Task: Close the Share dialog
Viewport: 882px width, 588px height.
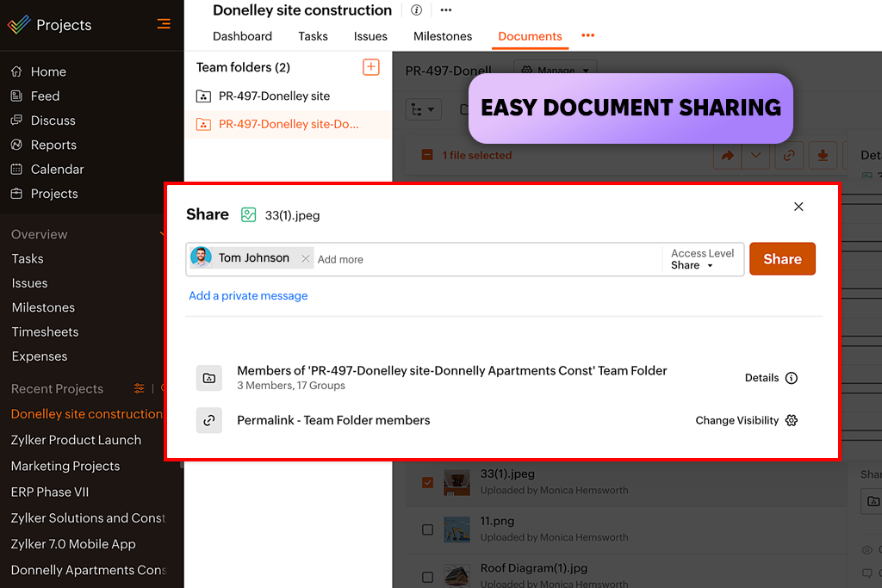Action: point(798,207)
